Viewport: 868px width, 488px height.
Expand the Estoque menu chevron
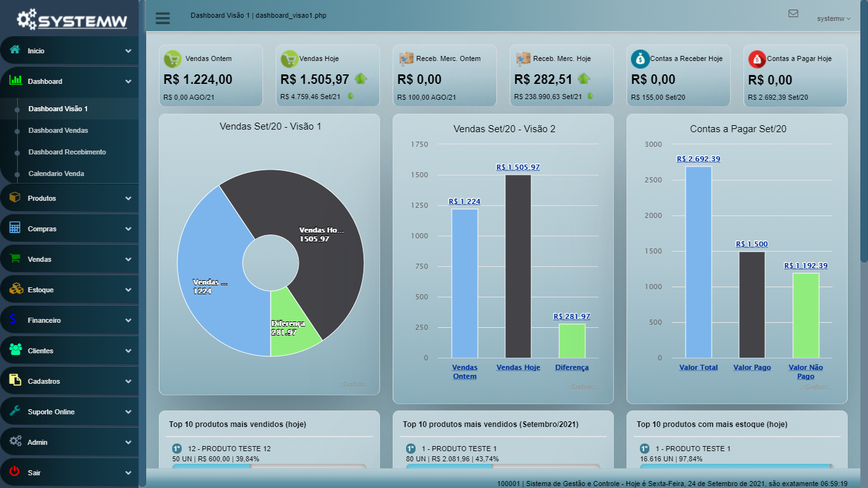pos(128,290)
